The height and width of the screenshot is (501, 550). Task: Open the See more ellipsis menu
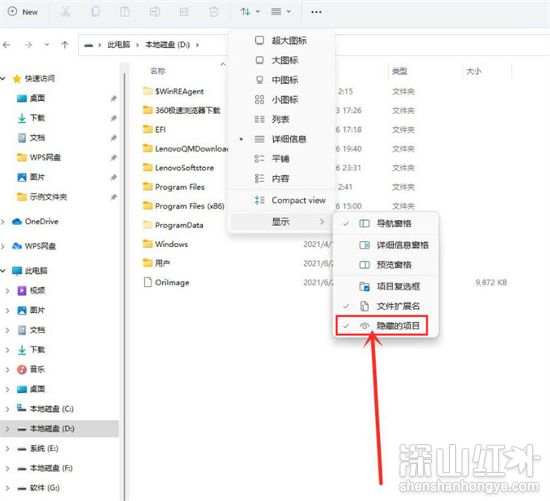point(316,12)
